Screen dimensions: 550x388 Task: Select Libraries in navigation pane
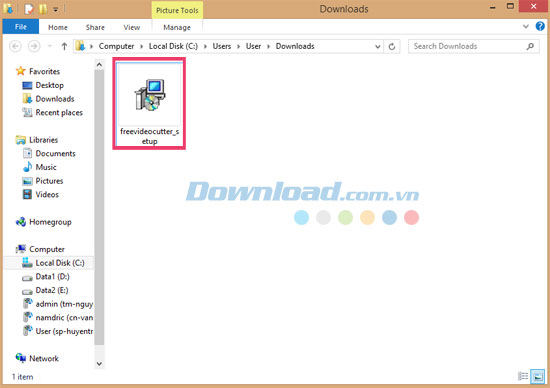pyautogui.click(x=43, y=140)
